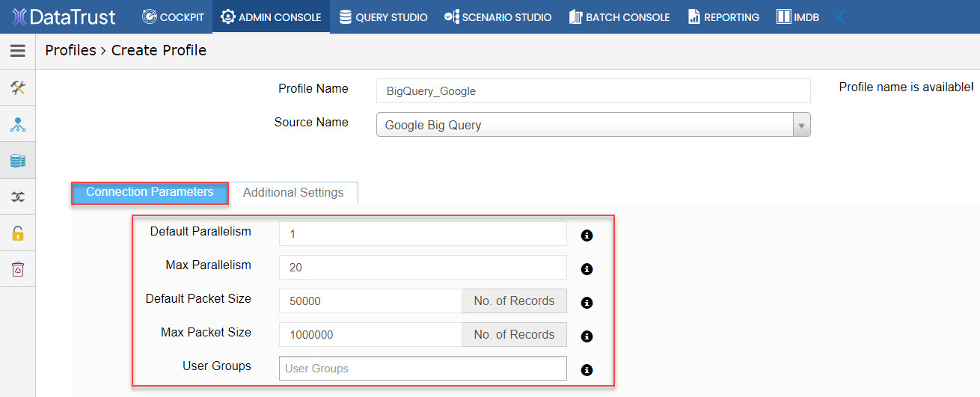Show info for Max Parallelism
The image size is (980, 397).
[587, 269]
